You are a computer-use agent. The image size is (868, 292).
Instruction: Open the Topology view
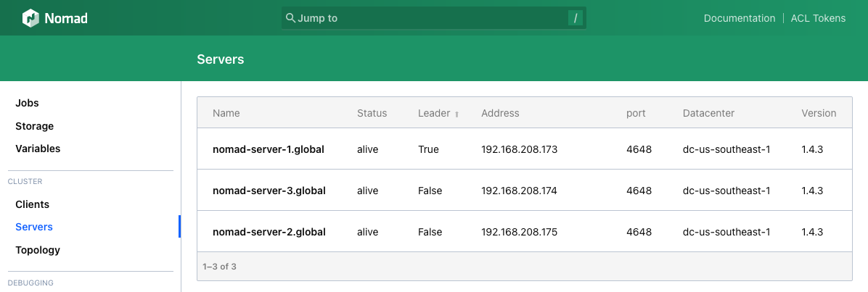point(38,250)
